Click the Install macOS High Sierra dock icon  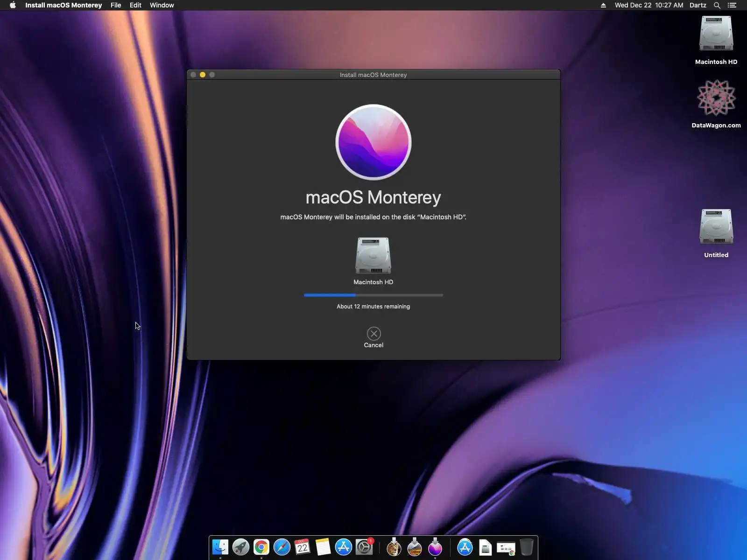[x=415, y=547]
